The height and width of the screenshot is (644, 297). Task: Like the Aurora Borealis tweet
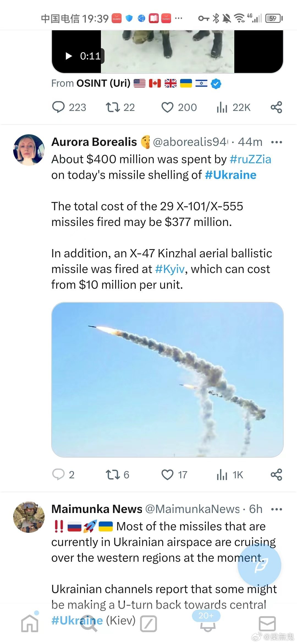[167, 474]
